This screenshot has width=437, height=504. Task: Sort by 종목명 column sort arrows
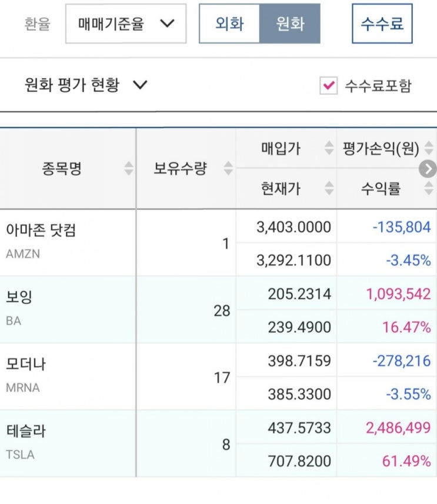coord(129,169)
